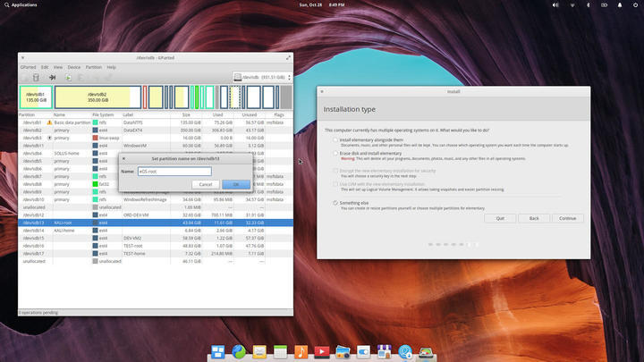This screenshot has width=644, height=362.
Task: Open the Mail envelope icon in dock
Action: [x=259, y=352]
